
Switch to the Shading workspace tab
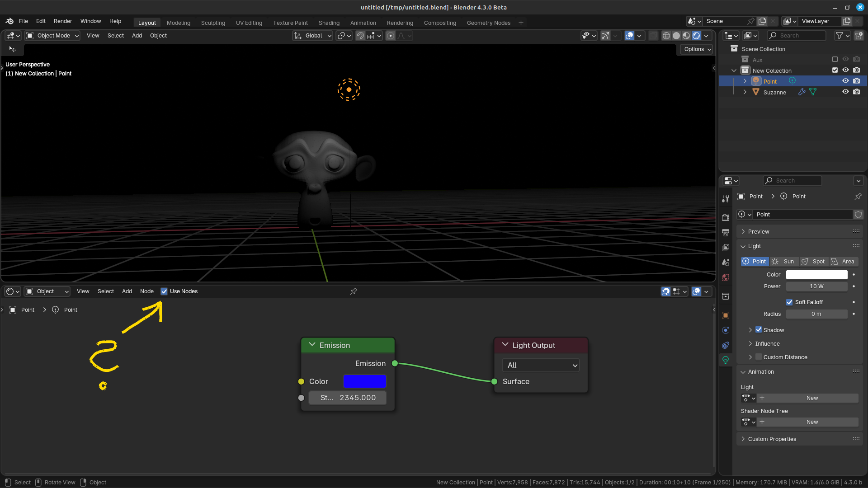(x=329, y=23)
